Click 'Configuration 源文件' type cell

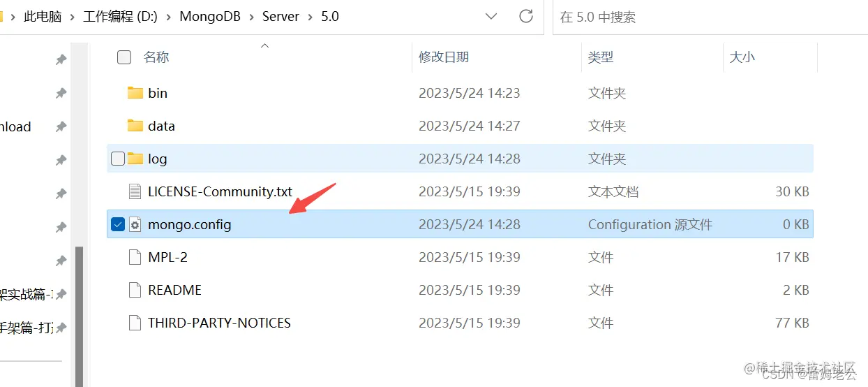tap(650, 224)
